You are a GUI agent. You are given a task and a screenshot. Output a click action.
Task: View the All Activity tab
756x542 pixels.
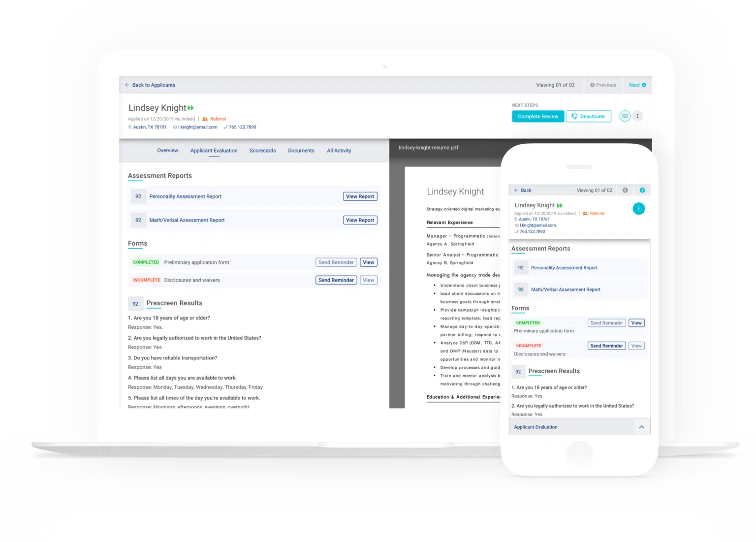[x=339, y=151]
